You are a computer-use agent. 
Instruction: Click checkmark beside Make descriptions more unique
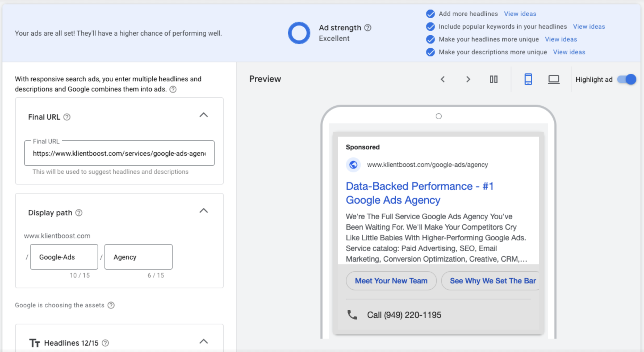430,52
